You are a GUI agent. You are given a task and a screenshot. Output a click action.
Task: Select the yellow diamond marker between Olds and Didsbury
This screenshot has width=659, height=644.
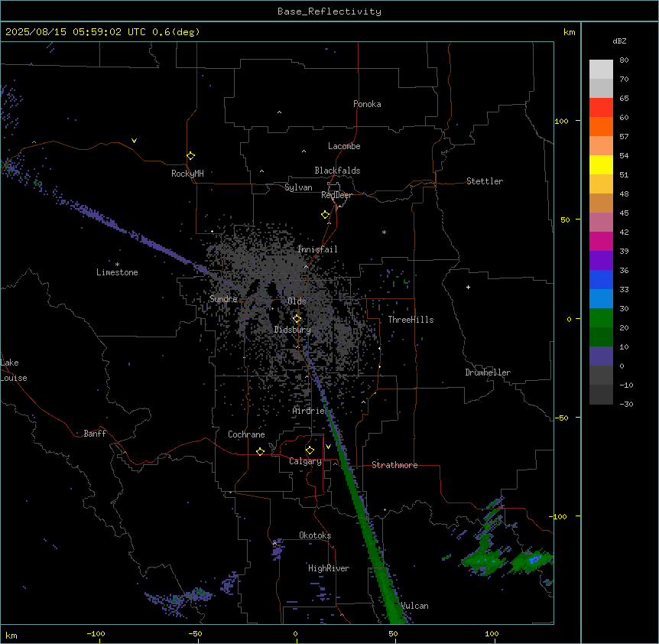(x=297, y=318)
